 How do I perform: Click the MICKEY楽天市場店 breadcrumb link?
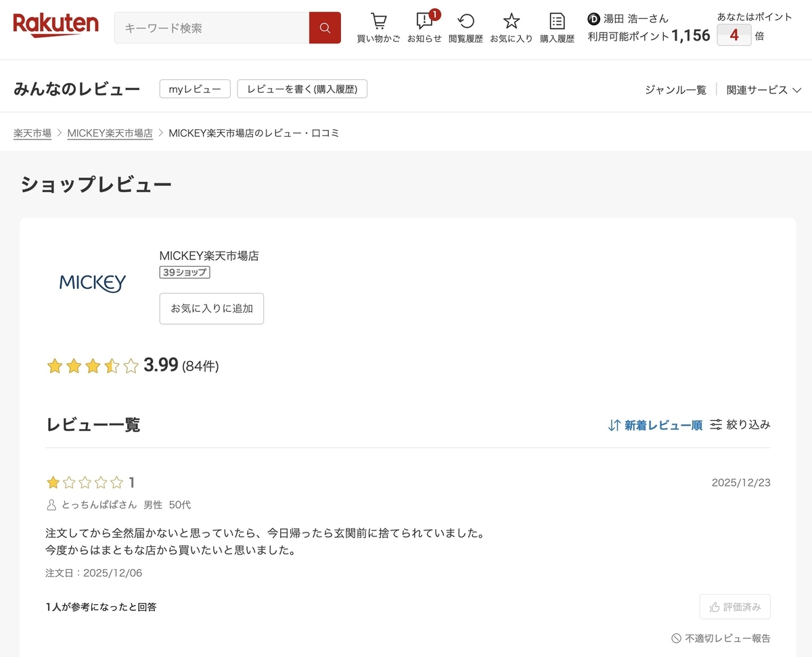[x=110, y=133]
